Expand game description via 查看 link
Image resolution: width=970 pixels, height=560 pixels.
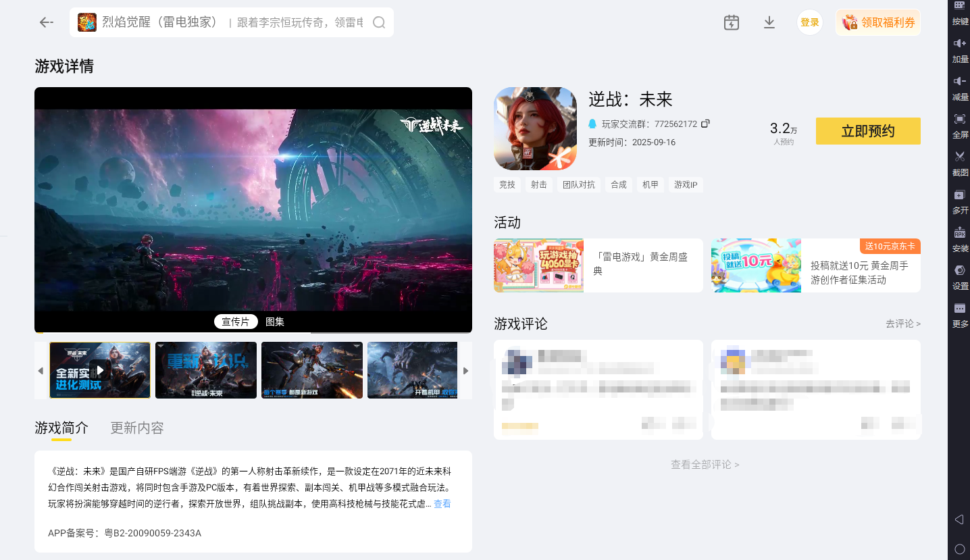[x=442, y=503]
